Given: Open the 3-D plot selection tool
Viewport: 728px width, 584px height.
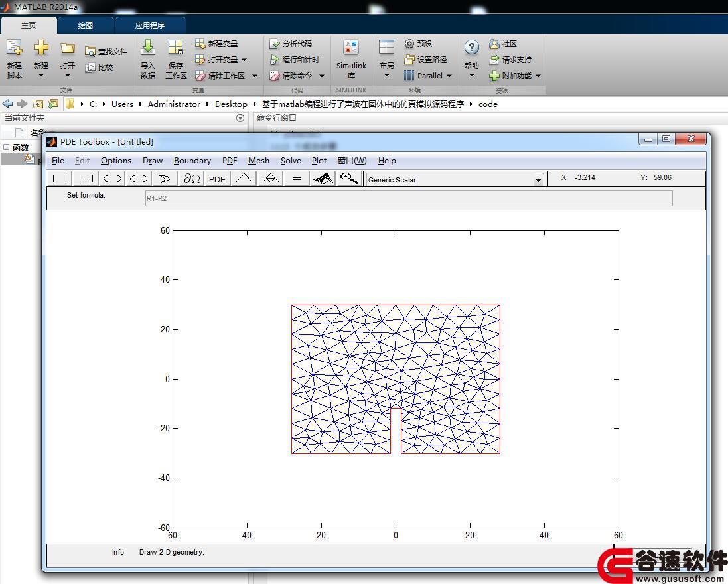Looking at the screenshot, I should click(323, 179).
